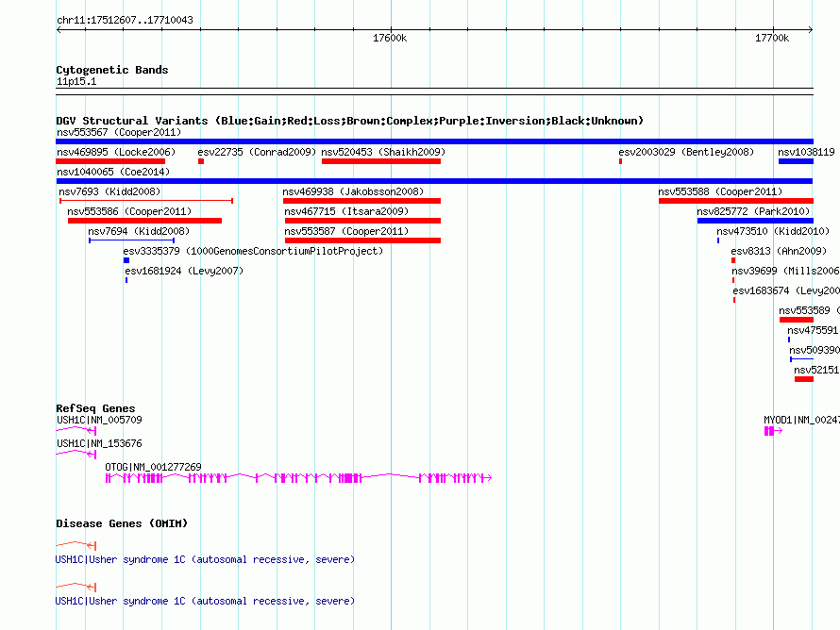Click the nsv553567 (Cooper2011) blue gain bar
The width and height of the screenshot is (840, 630).
[434, 141]
